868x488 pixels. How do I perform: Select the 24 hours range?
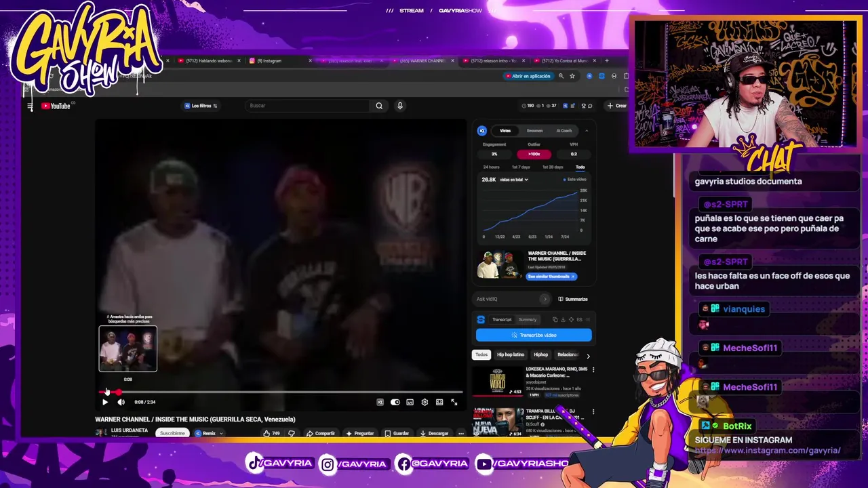click(x=491, y=167)
